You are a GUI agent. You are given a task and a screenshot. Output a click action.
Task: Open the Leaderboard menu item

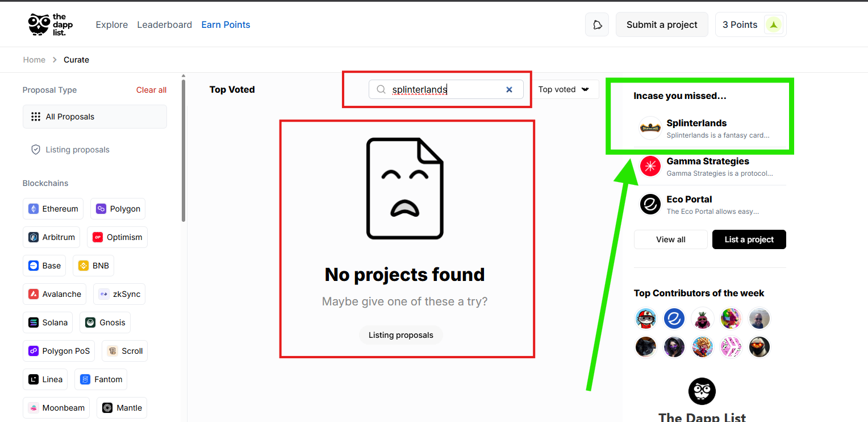(x=165, y=24)
